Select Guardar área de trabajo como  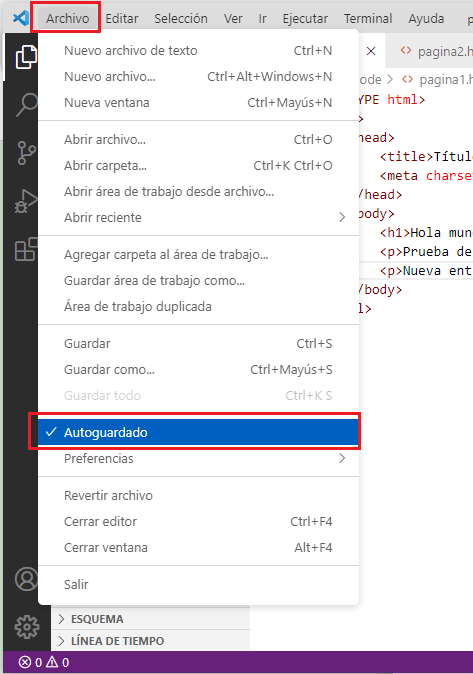click(x=198, y=281)
